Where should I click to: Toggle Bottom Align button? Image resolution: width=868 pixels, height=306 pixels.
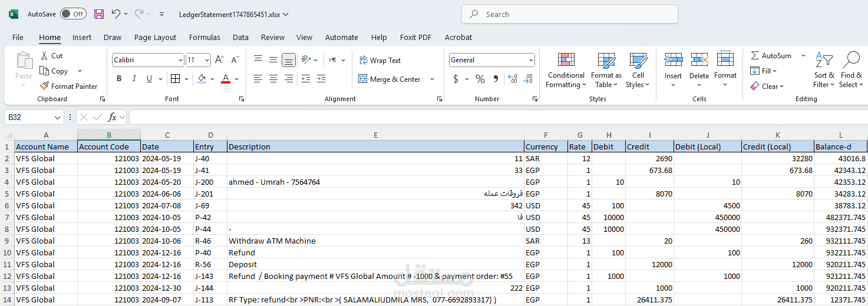289,59
